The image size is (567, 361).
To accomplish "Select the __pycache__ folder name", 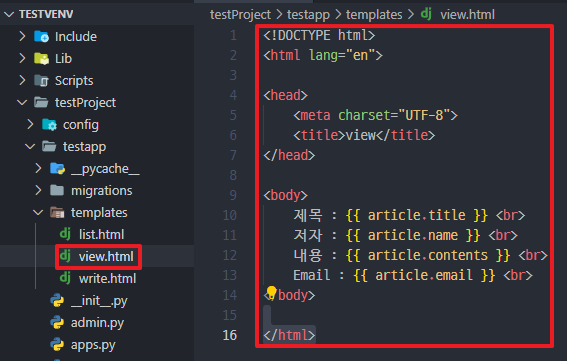I will click(105, 169).
